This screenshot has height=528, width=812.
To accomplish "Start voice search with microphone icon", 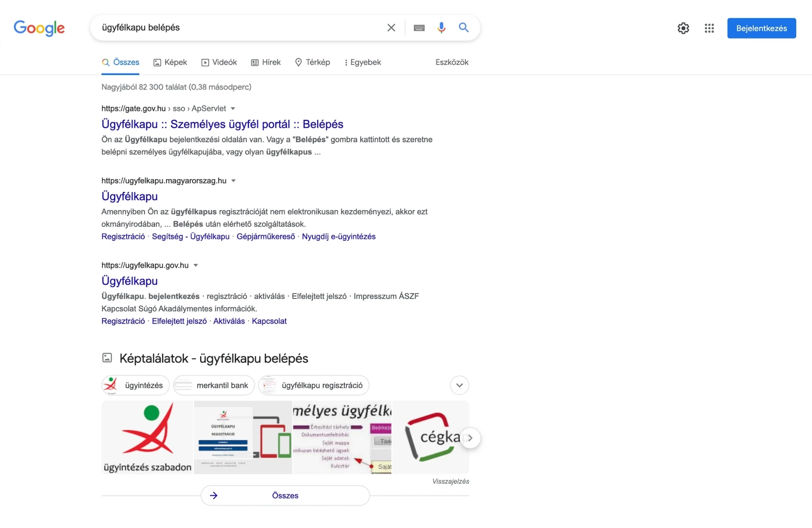I will tap(441, 28).
